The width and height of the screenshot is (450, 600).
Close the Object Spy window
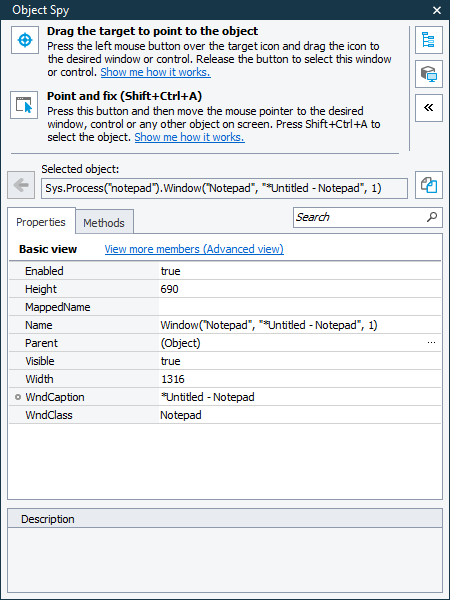(x=437, y=10)
